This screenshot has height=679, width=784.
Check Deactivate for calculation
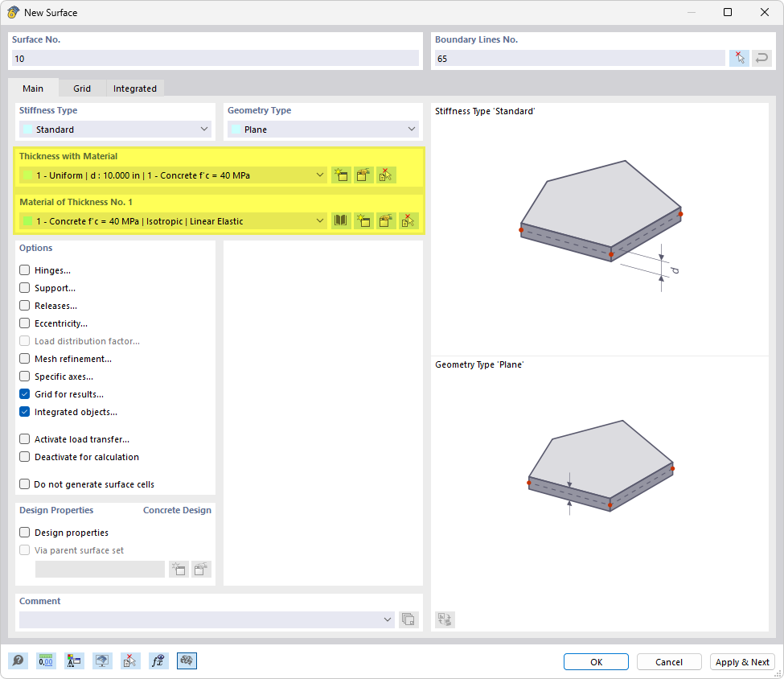tap(24, 457)
